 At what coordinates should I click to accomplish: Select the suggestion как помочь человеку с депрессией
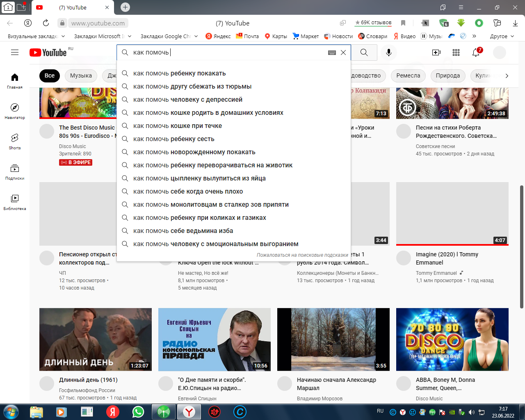(188, 99)
